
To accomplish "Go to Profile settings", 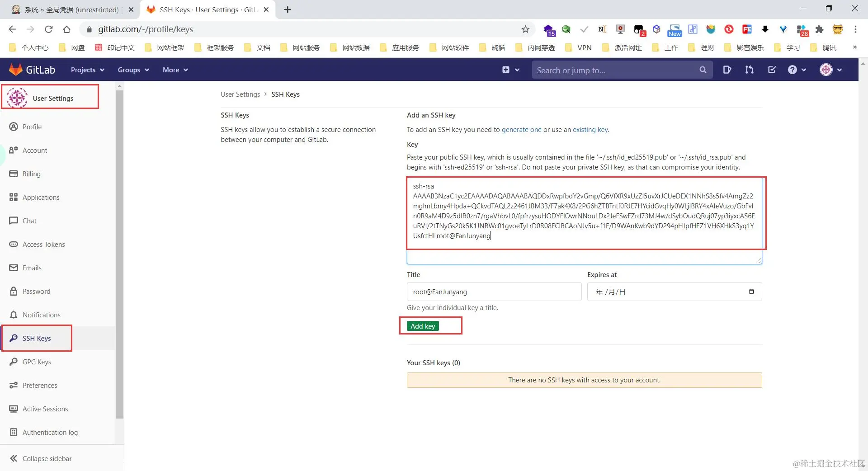I will pyautogui.click(x=32, y=127).
